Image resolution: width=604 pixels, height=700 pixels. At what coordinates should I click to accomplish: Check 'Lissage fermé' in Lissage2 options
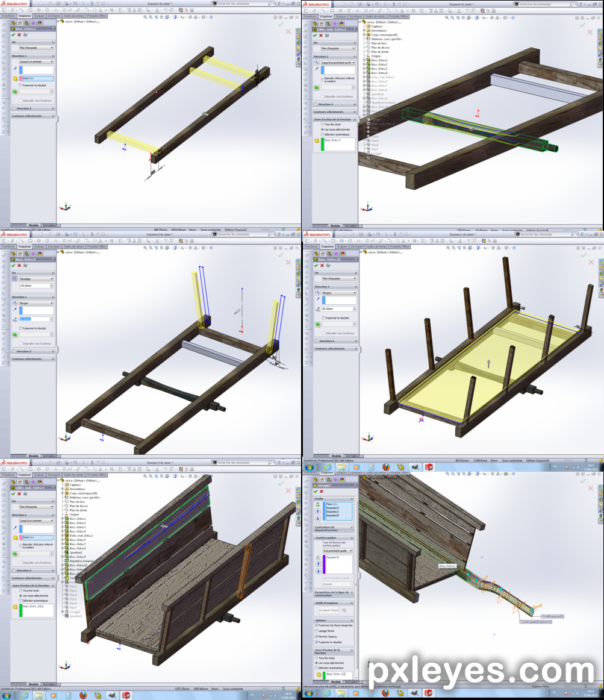click(317, 631)
